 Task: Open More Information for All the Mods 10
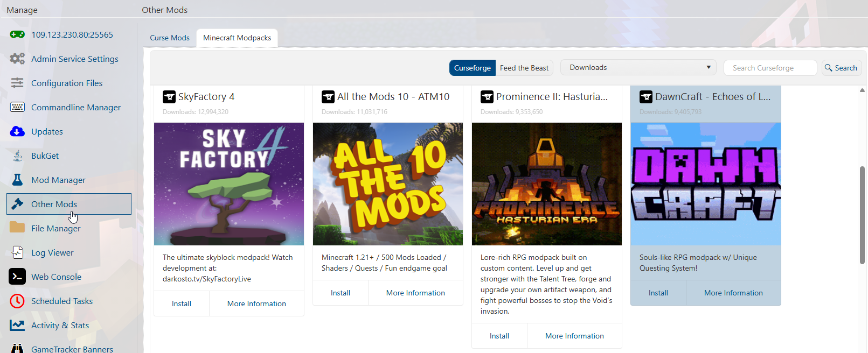[x=415, y=293]
